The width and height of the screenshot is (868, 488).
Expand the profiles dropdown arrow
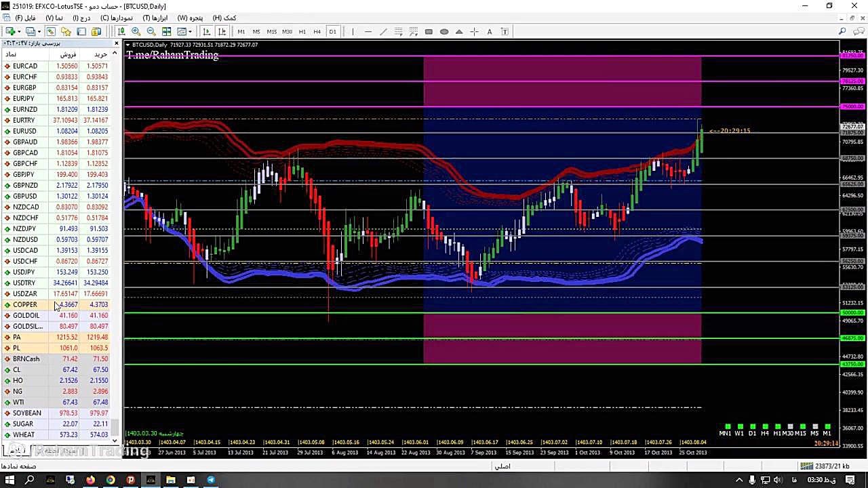coord(39,31)
